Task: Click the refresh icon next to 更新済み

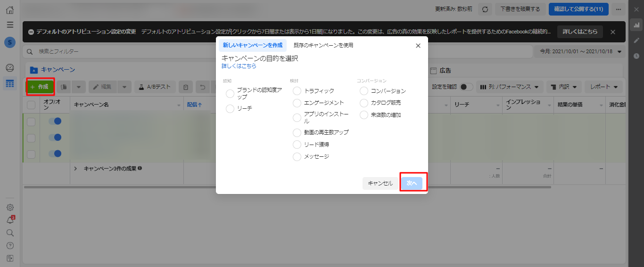Action: point(485,9)
